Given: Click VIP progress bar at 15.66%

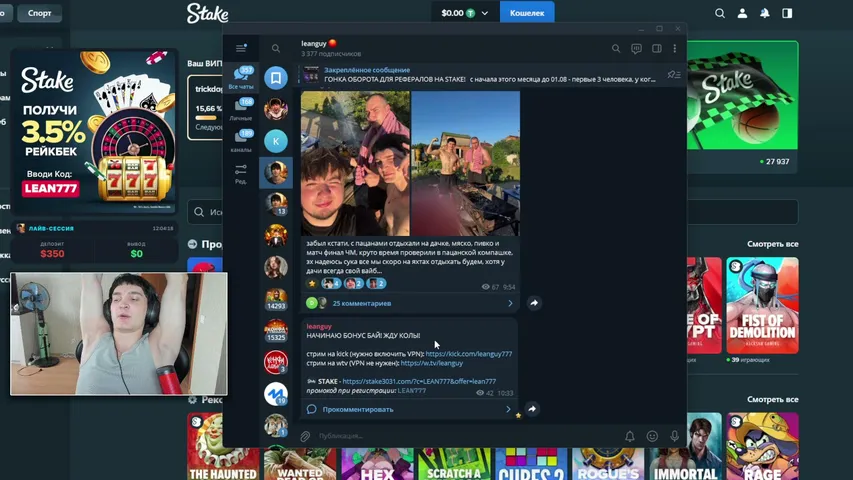Looking at the screenshot, I should [x=206, y=118].
